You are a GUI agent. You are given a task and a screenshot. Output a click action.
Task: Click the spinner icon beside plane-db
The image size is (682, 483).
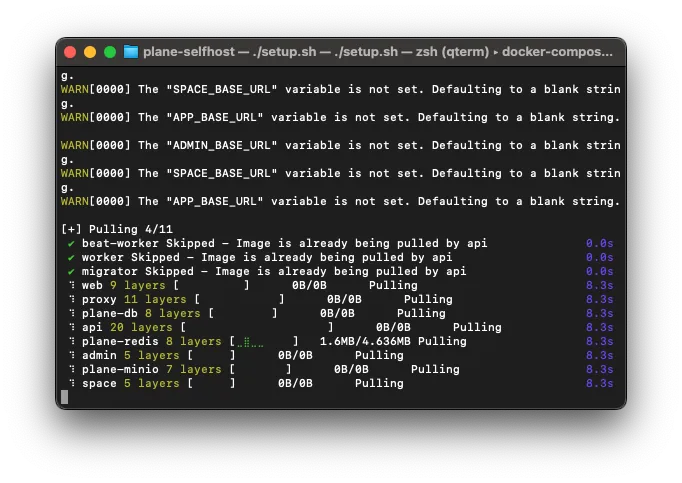tap(71, 313)
